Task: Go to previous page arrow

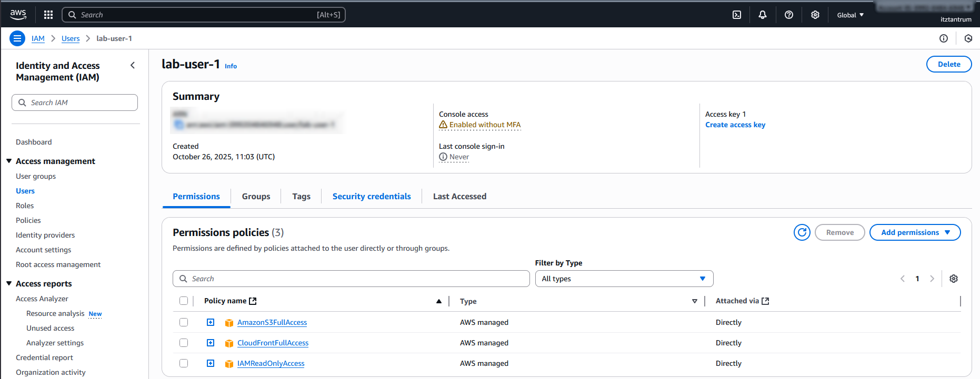Action: [x=903, y=279]
